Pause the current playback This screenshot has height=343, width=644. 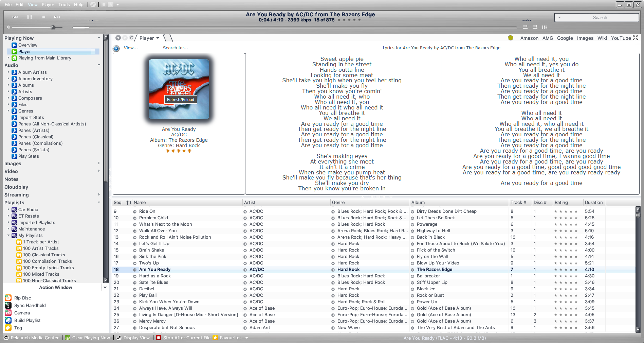coord(30,17)
